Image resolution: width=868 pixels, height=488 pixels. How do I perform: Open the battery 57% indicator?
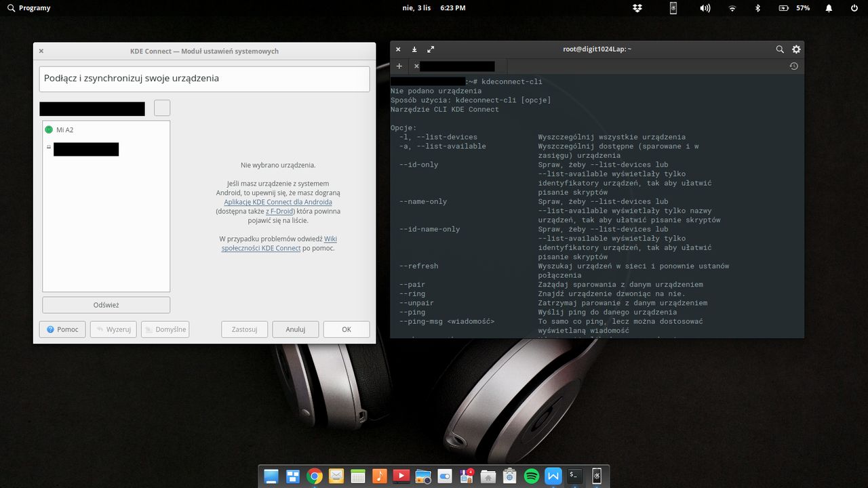point(793,8)
